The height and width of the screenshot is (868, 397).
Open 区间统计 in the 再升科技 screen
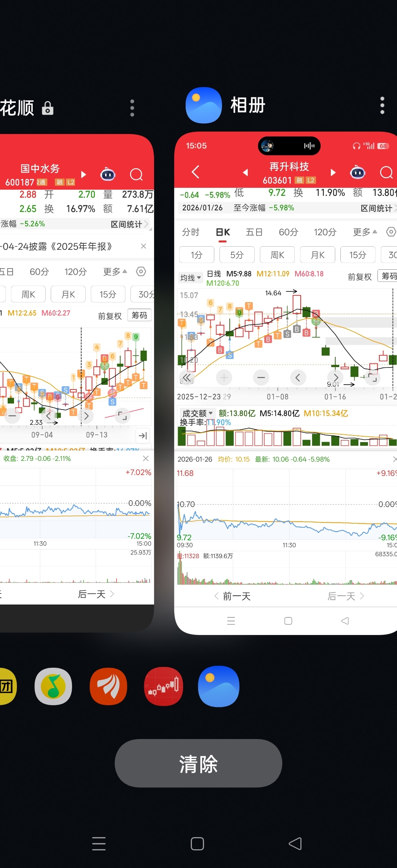tap(378, 208)
